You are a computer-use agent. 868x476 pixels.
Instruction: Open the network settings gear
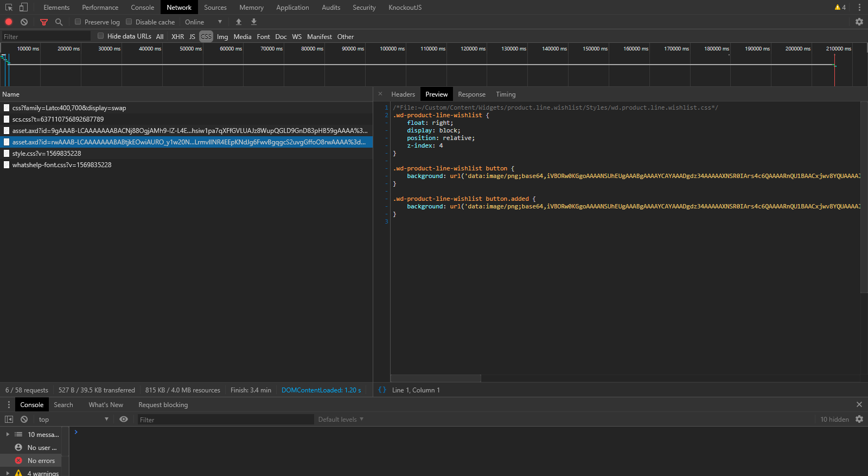[859, 22]
